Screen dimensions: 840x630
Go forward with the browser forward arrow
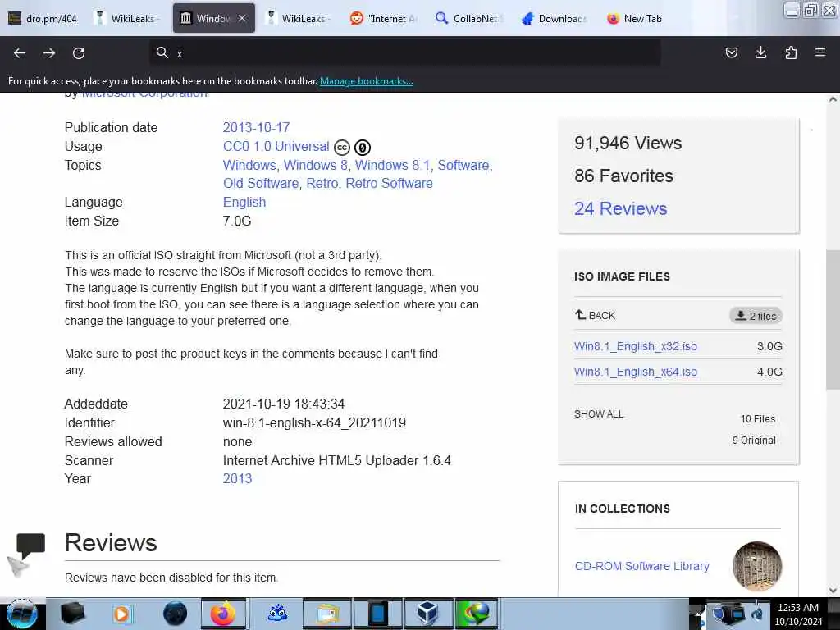[x=49, y=53]
